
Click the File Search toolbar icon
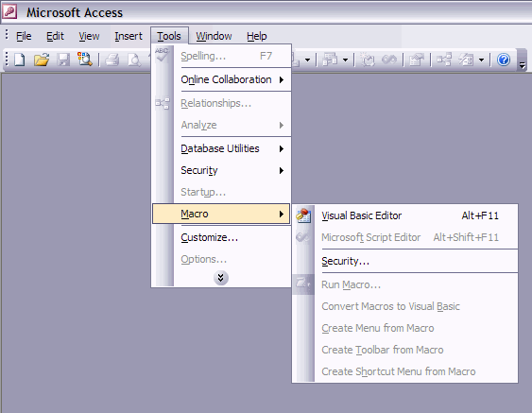click(x=85, y=60)
